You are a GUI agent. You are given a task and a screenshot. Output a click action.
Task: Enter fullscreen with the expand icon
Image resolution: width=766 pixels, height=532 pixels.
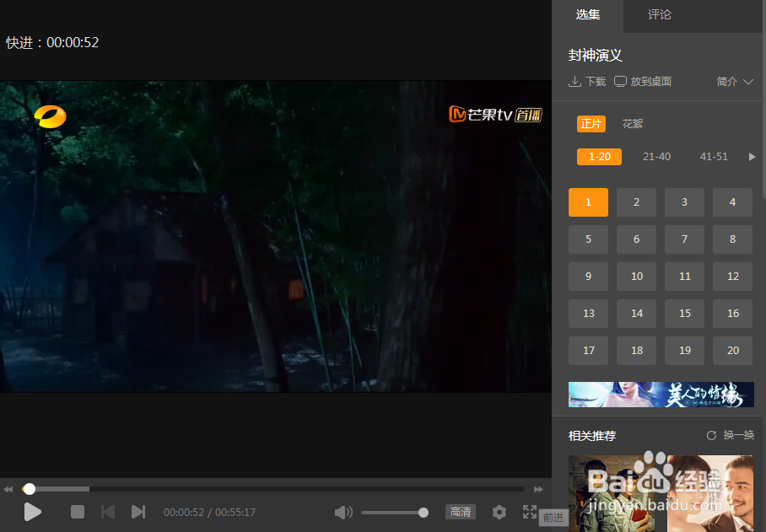pyautogui.click(x=530, y=512)
